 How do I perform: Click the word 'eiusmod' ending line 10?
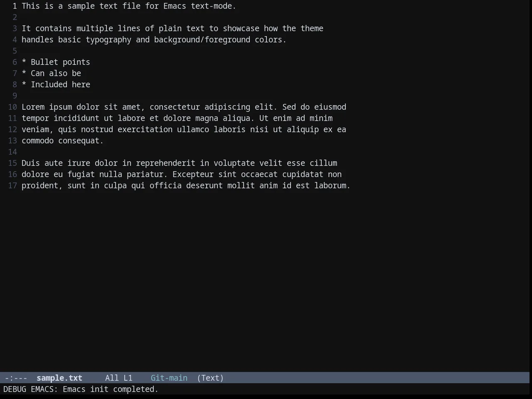(330, 107)
